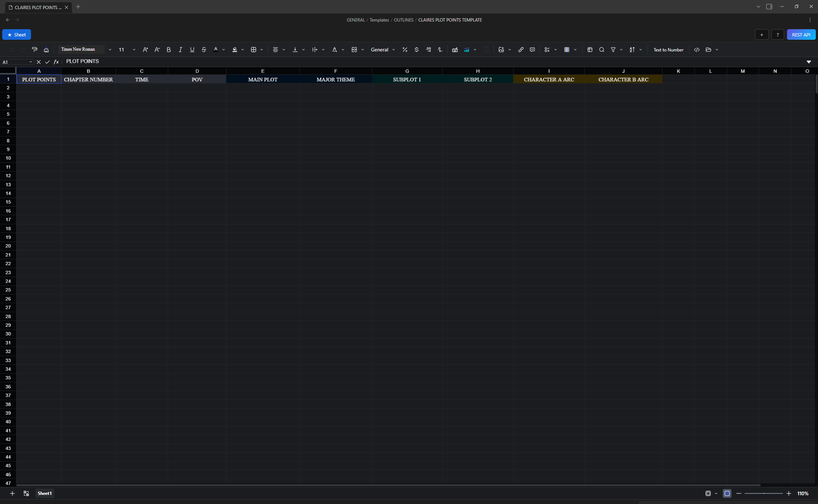This screenshot has width=818, height=504.
Task: Click the open folder icon
Action: 709,50
